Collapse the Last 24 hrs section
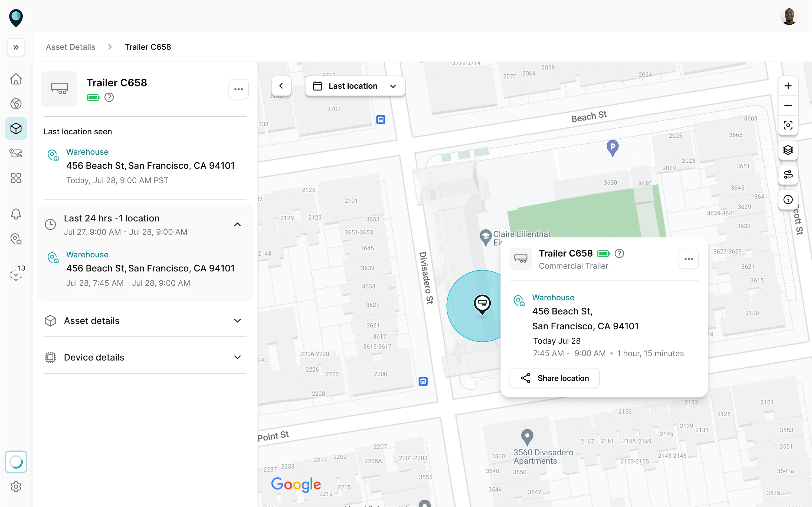The height and width of the screenshot is (507, 812). pyautogui.click(x=237, y=225)
